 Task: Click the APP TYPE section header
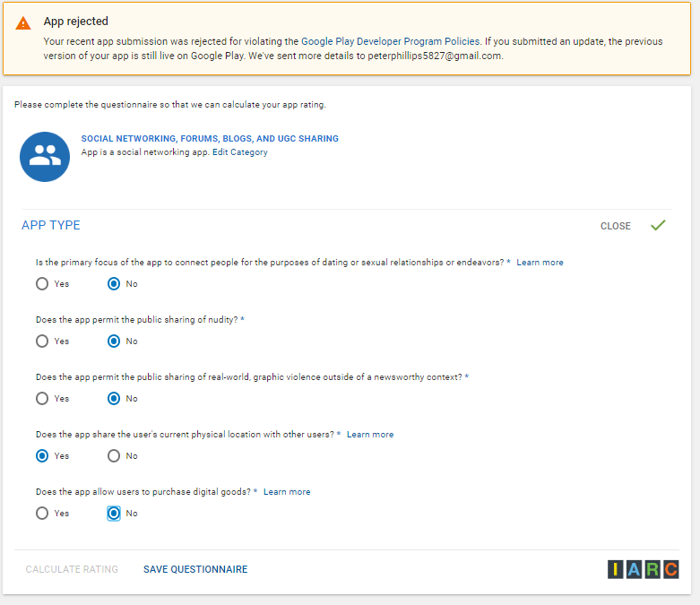click(51, 226)
